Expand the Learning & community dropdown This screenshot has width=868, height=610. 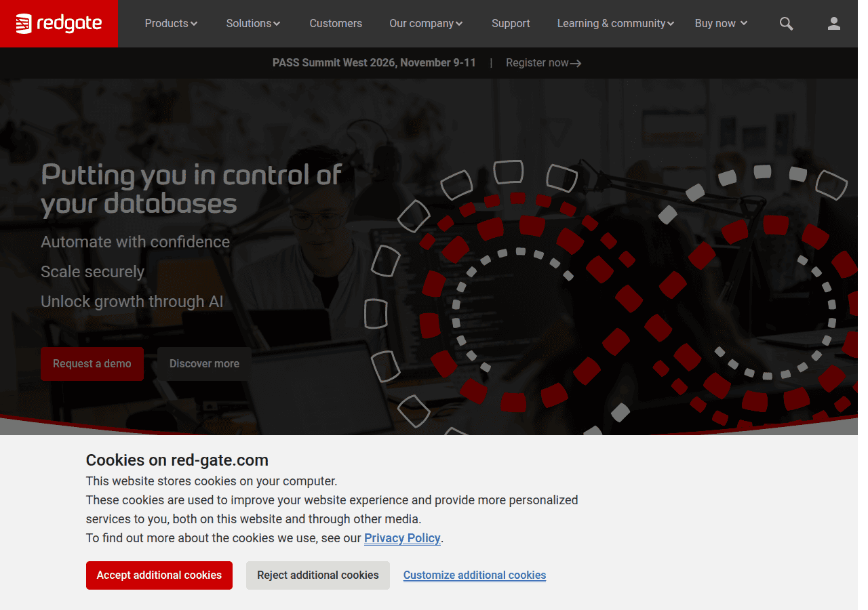pos(616,23)
